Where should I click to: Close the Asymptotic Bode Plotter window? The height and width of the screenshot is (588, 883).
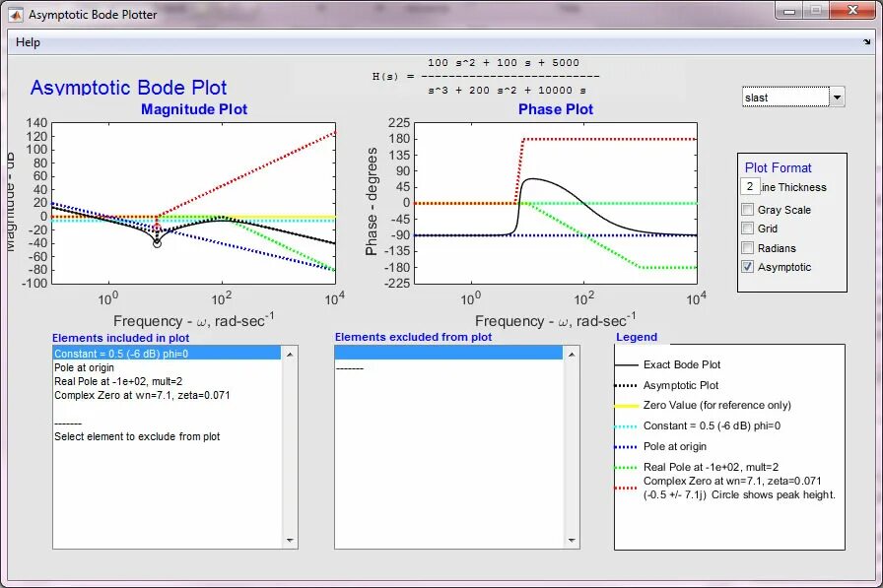click(852, 11)
